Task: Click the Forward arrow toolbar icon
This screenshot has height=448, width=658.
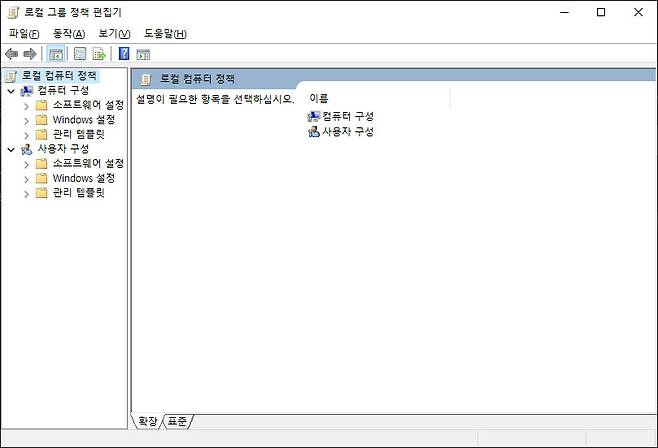Action: point(30,54)
